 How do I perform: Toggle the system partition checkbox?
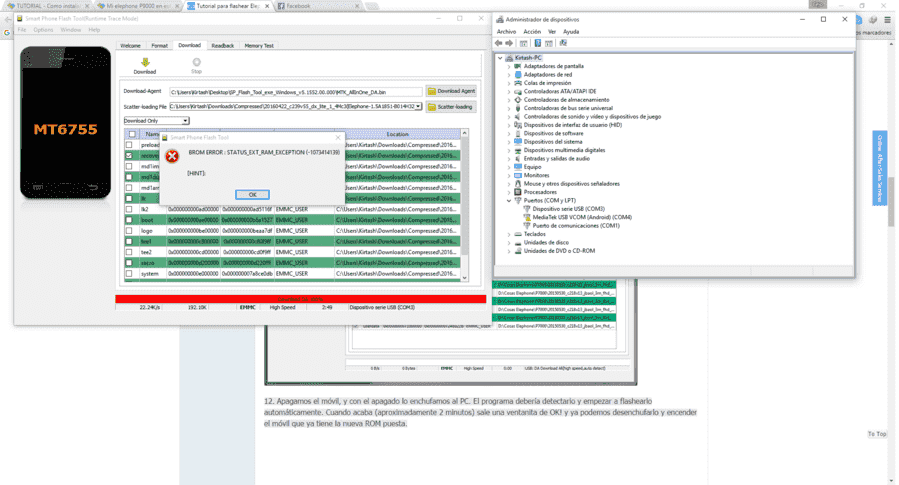[x=130, y=273]
